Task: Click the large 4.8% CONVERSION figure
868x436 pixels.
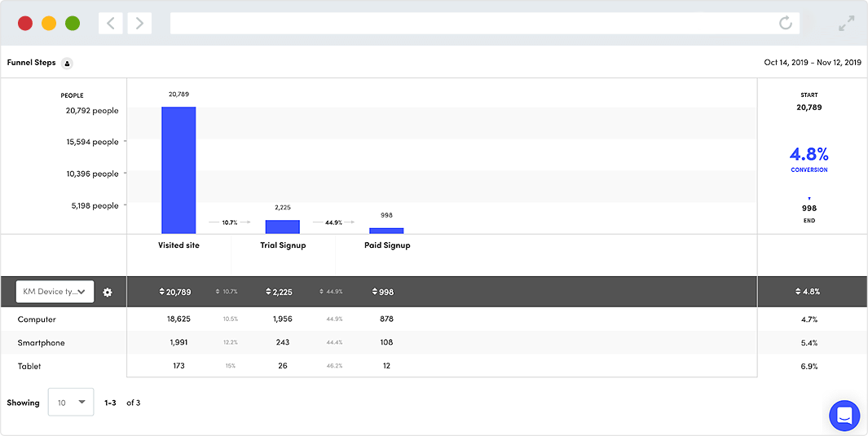Action: (809, 154)
